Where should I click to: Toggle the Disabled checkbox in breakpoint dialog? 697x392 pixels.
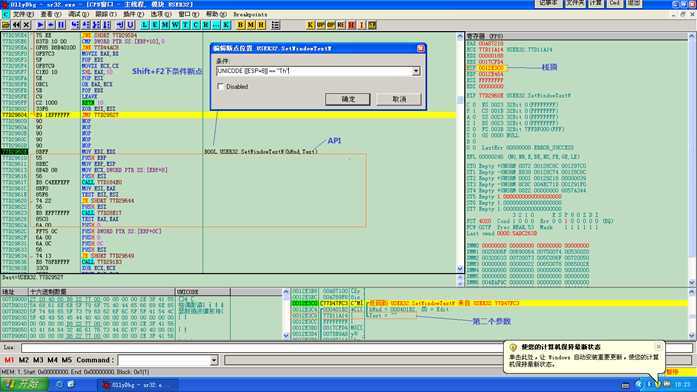(220, 87)
